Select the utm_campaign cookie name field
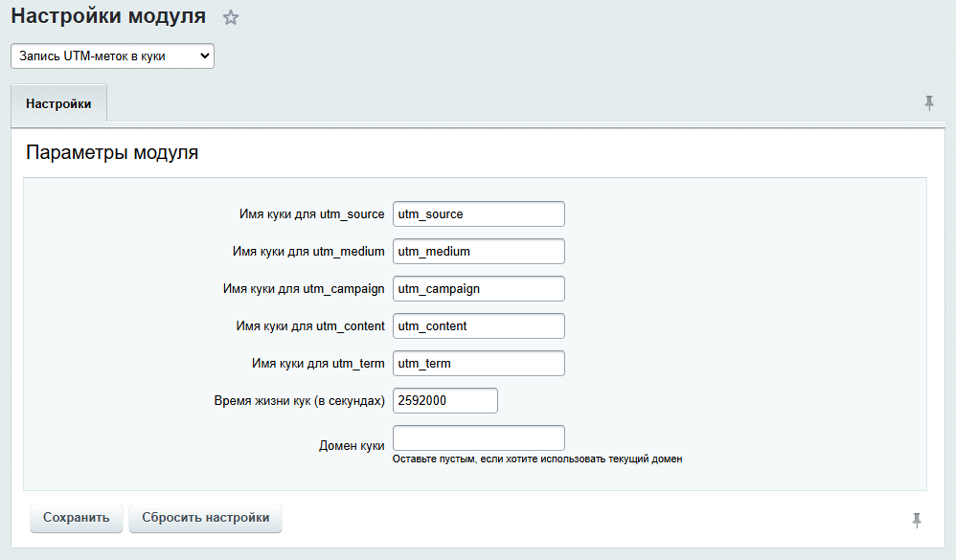This screenshot has height=560, width=956. coord(478,288)
